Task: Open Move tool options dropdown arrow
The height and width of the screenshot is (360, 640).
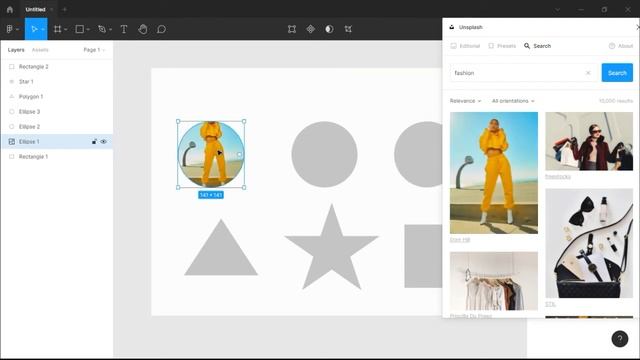Action: [43, 29]
